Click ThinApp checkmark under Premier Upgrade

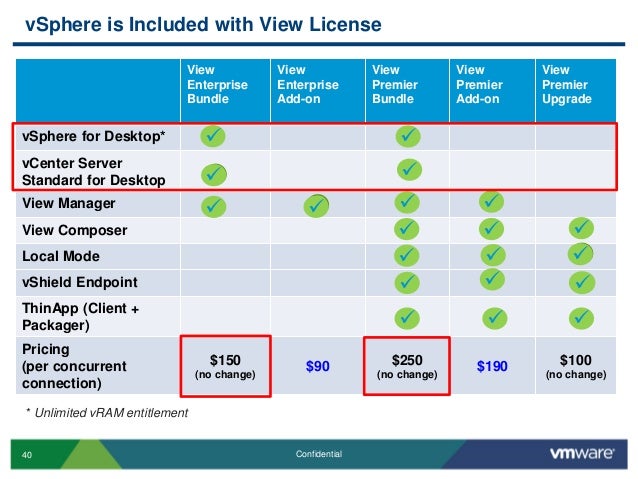[581, 318]
